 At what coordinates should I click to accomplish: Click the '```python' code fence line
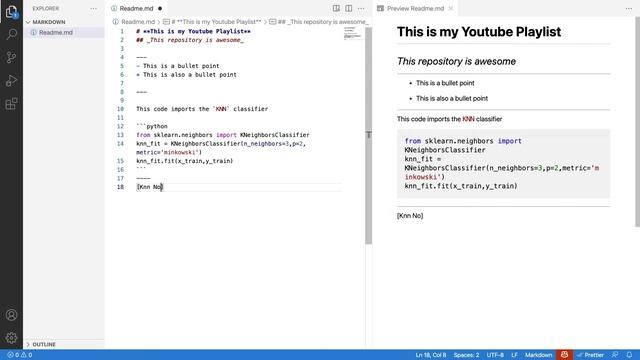(152, 127)
